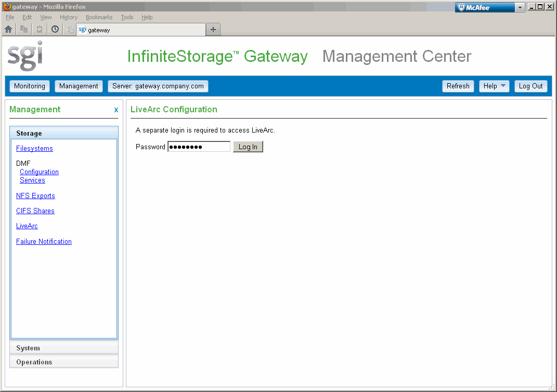Open the History menu
The image size is (557, 392).
(x=69, y=17)
